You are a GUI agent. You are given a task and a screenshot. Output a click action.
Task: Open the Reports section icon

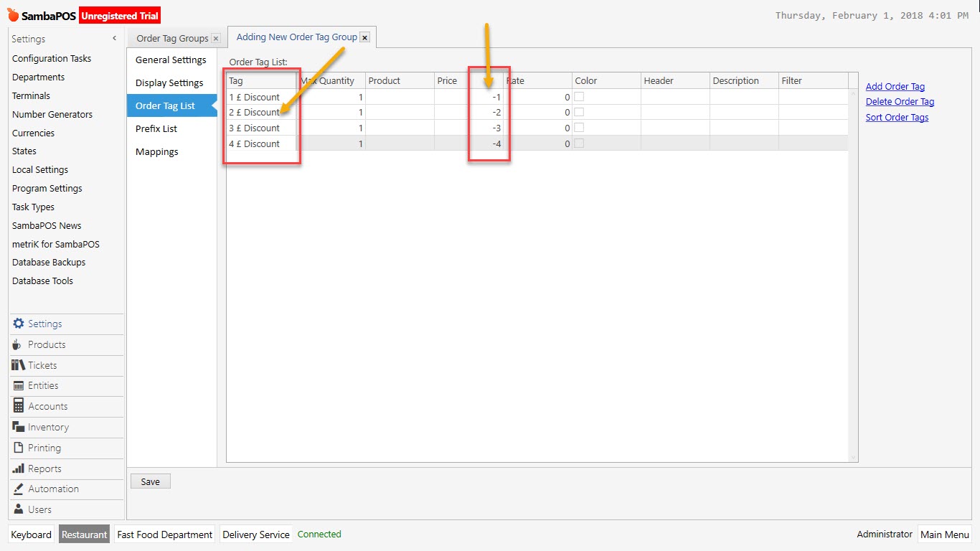pyautogui.click(x=17, y=468)
